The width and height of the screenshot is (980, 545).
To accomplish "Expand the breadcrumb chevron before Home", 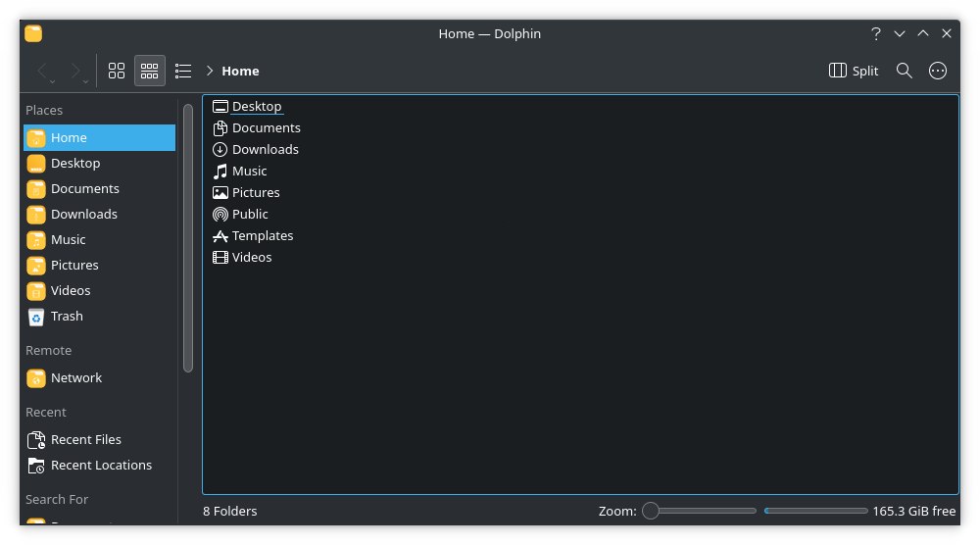I will (210, 71).
